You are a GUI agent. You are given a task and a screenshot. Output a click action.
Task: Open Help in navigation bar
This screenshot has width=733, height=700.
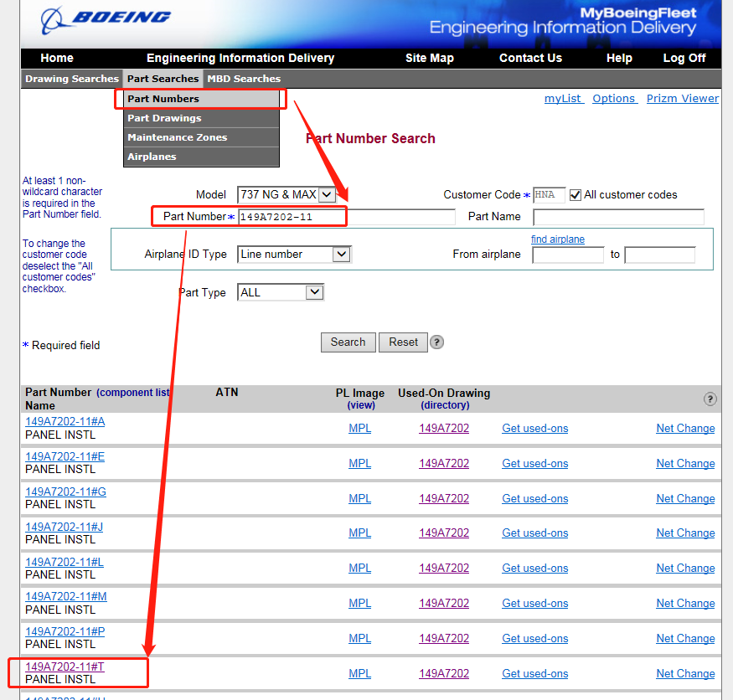point(619,58)
